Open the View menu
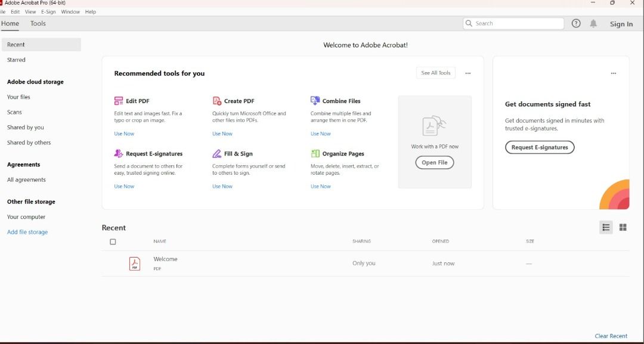The height and width of the screenshot is (344, 644). (x=30, y=12)
